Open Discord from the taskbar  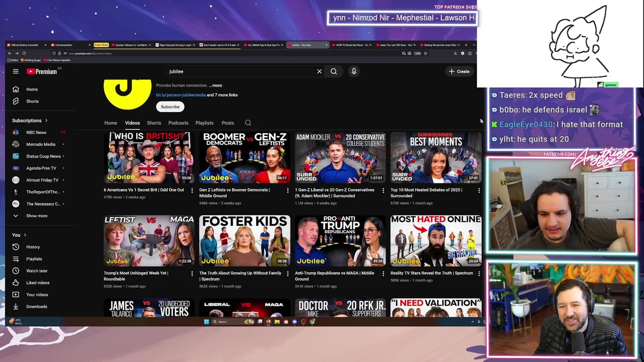(294, 322)
